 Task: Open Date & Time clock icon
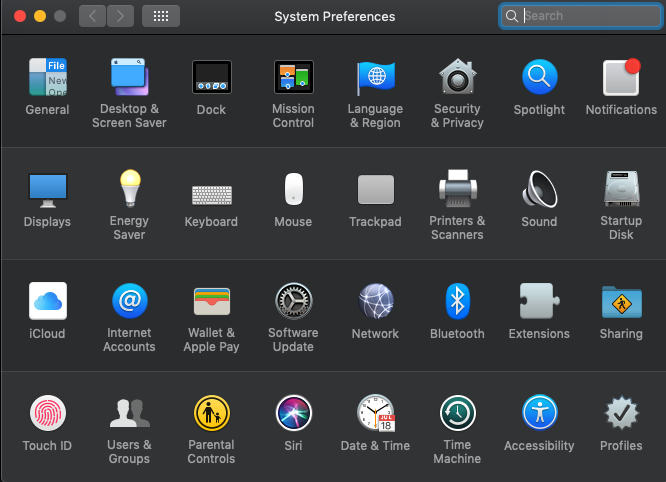pyautogui.click(x=376, y=413)
